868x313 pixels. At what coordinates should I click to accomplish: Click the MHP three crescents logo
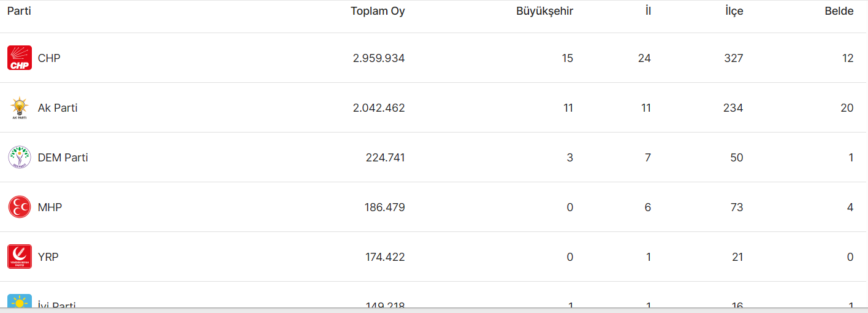click(x=20, y=207)
